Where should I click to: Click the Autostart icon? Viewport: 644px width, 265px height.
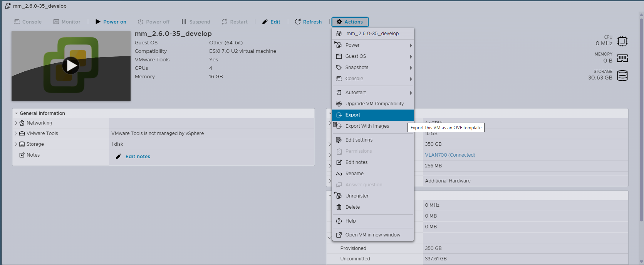click(339, 93)
